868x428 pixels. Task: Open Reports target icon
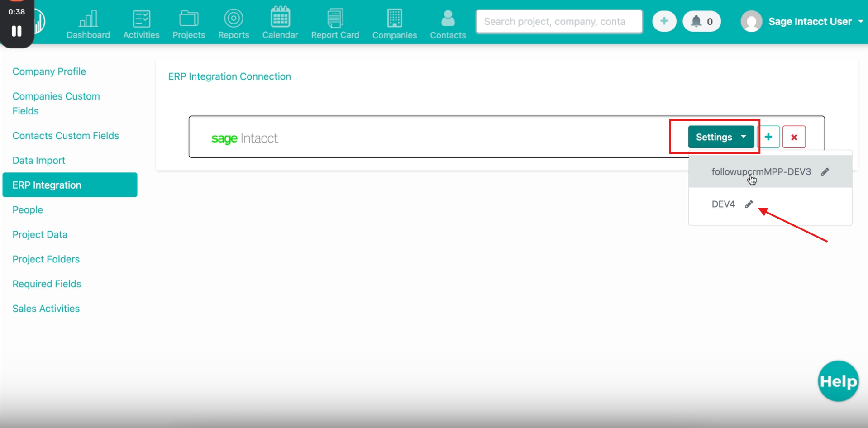point(234,19)
